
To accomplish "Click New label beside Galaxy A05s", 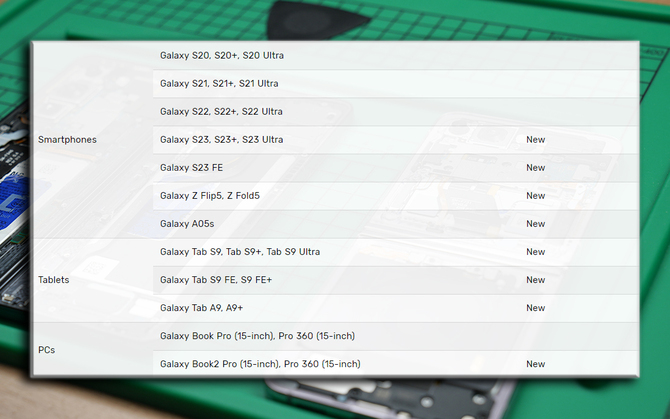I will (535, 224).
